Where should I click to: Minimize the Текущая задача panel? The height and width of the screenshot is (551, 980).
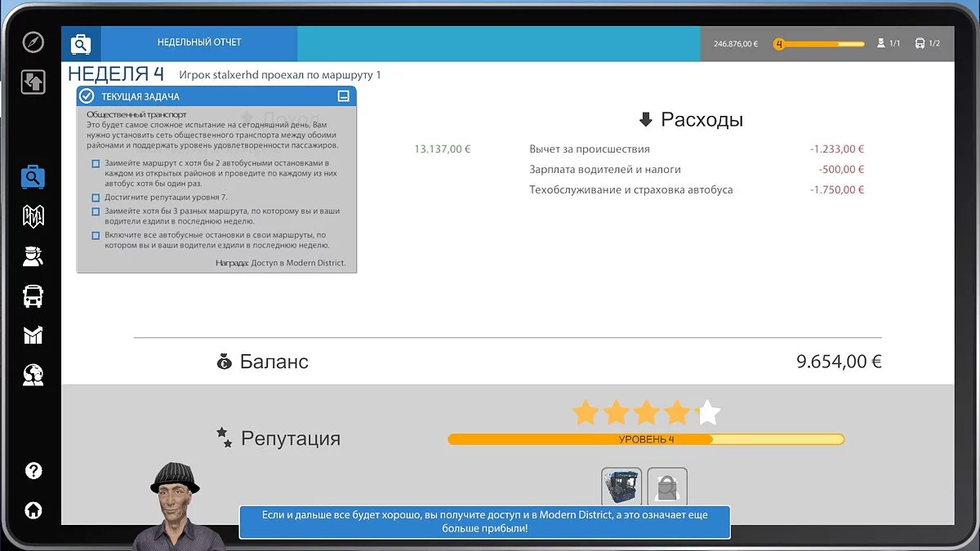point(344,96)
